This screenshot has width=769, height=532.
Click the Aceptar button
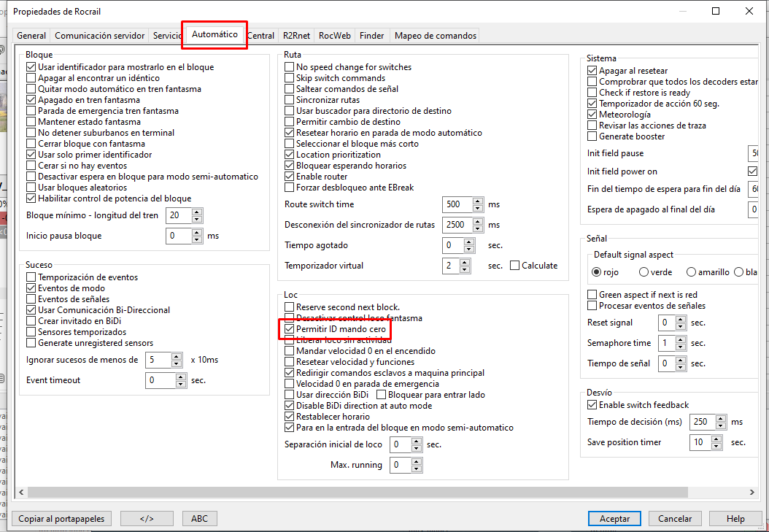[614, 518]
